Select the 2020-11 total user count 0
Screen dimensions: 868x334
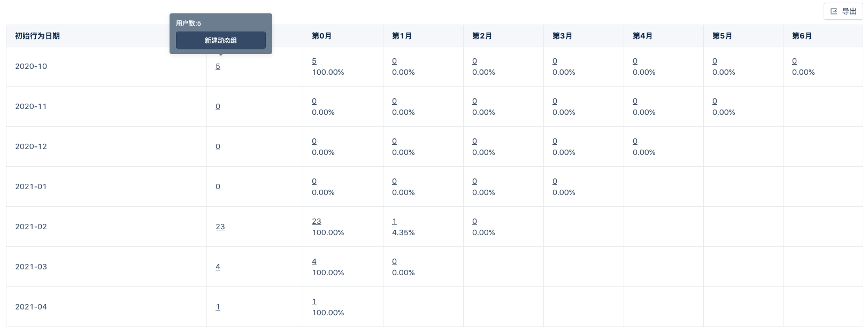[x=218, y=106]
